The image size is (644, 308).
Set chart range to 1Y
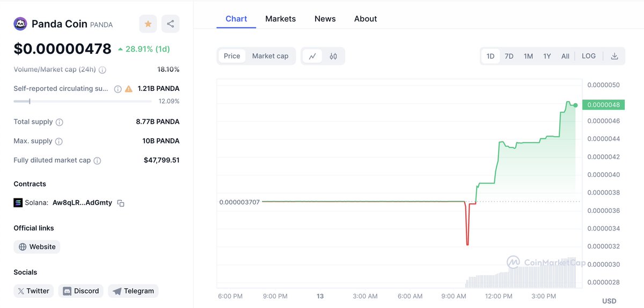[x=547, y=56]
